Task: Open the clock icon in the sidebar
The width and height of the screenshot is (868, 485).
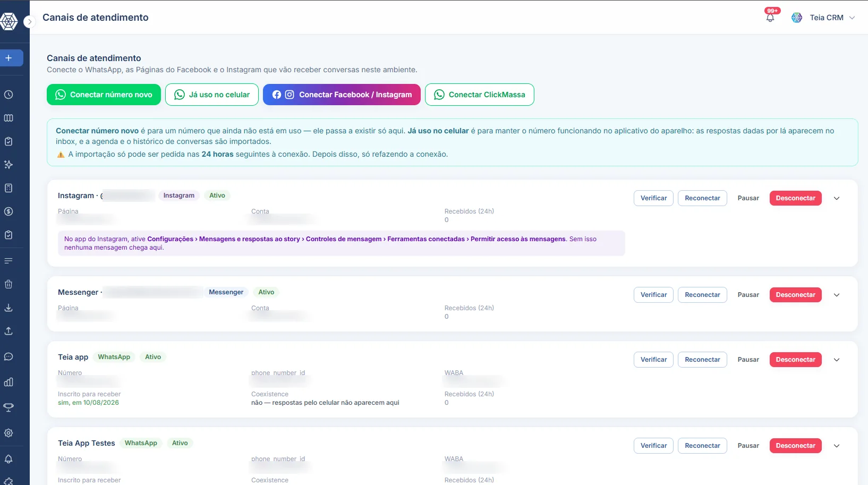Action: pyautogui.click(x=8, y=95)
